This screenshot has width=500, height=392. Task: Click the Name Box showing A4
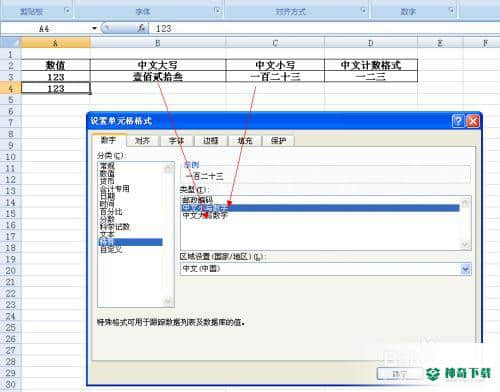coord(45,29)
